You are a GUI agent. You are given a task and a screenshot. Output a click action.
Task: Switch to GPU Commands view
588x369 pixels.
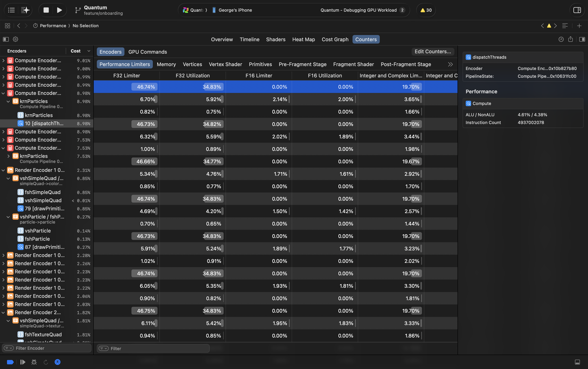coord(147,52)
